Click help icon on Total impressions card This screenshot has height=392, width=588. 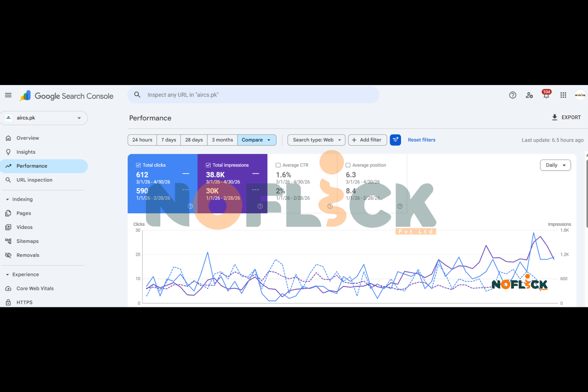260,206
